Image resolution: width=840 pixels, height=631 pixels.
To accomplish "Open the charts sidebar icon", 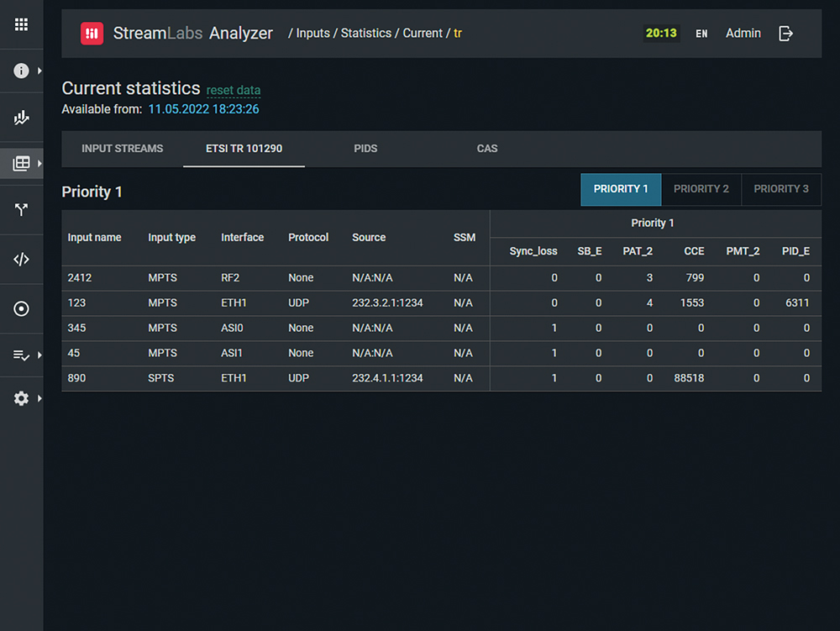I will coord(21,118).
